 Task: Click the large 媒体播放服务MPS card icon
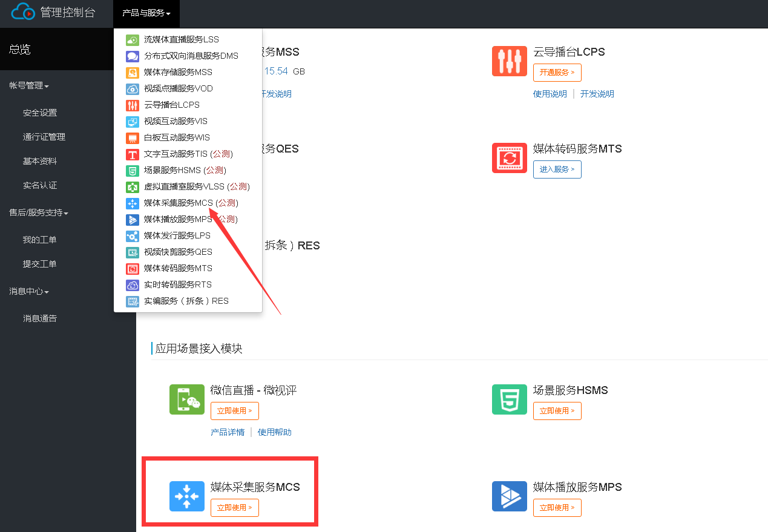coord(510,496)
